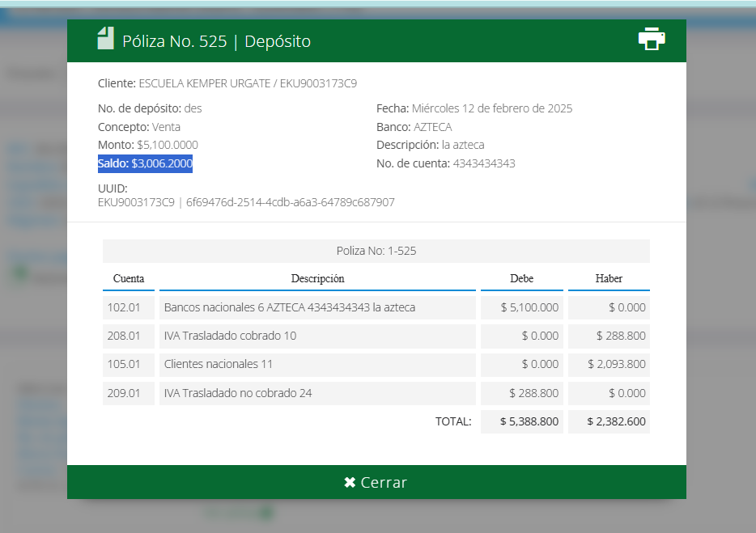Screen dimensions: 756x533
Task: Select the IVA Trasladado cobrado 10 row
Action: (230, 336)
